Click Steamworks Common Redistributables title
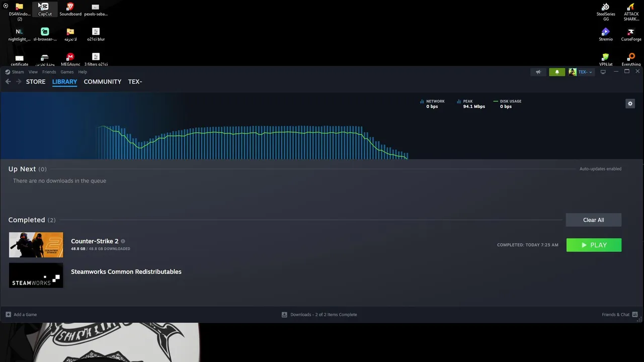644x362 pixels. (126, 271)
